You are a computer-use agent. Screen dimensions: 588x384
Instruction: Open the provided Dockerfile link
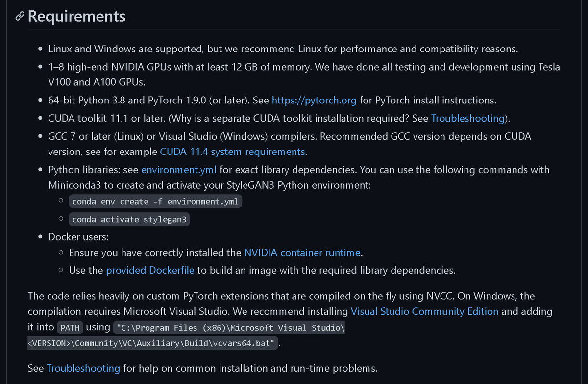(150, 270)
